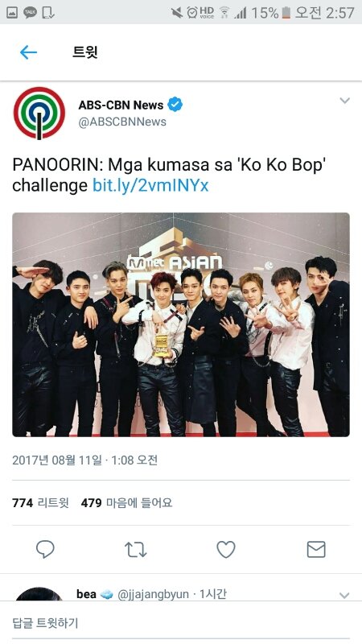Viewport: 362px width, 644px height.
Task: Tap the blue verified badge
Action: [x=175, y=105]
